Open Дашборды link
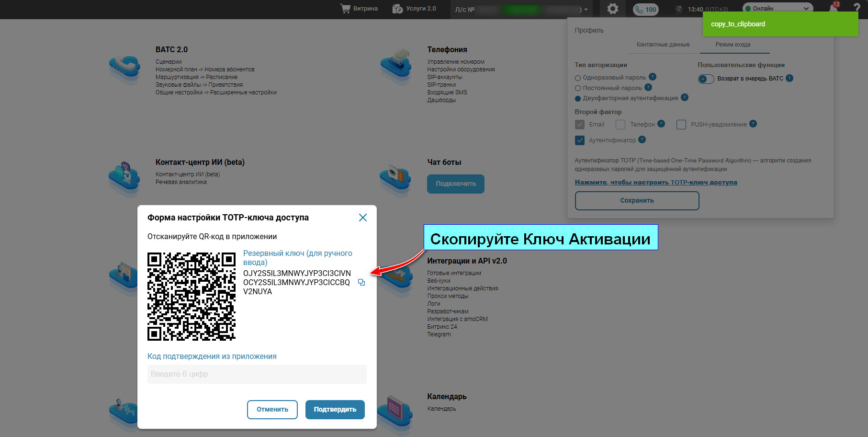The height and width of the screenshot is (437, 868). coord(441,100)
